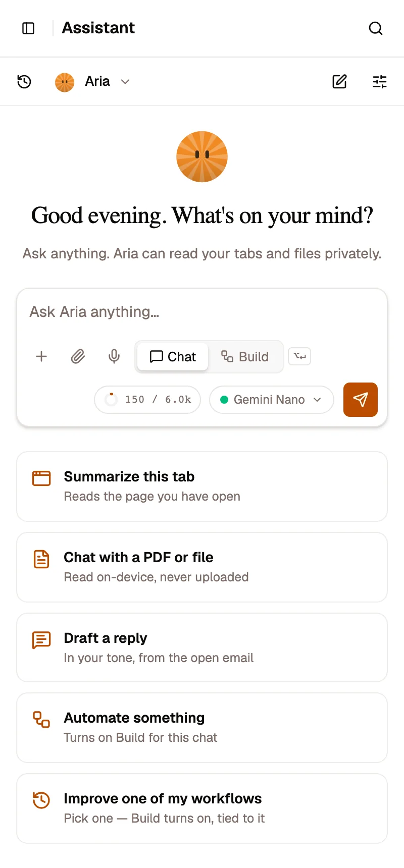404x868 pixels.
Task: Click the 150 / 6.0k token counter
Action: point(147,400)
